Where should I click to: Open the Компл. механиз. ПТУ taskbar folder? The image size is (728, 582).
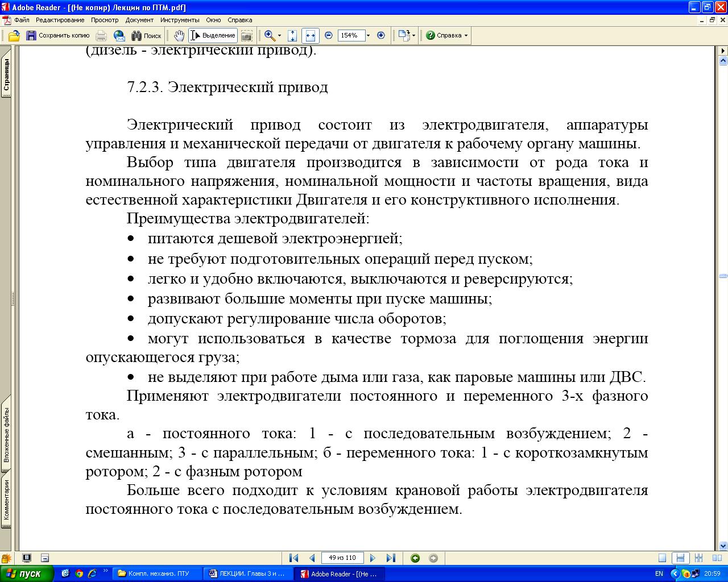[x=158, y=573]
